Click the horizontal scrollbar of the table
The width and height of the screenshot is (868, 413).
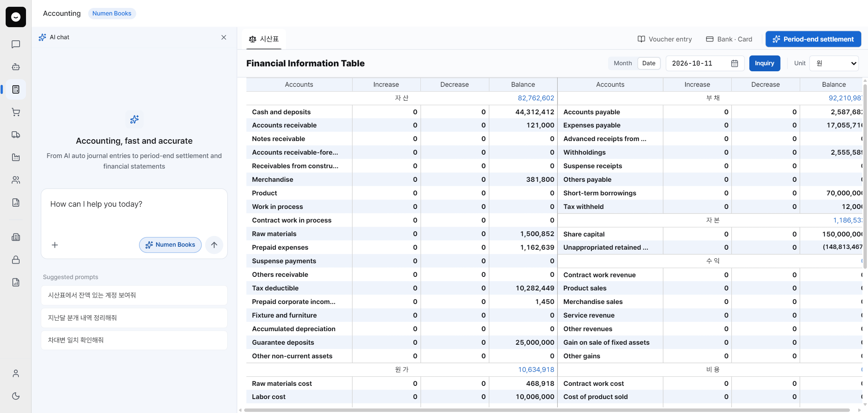[x=547, y=410]
